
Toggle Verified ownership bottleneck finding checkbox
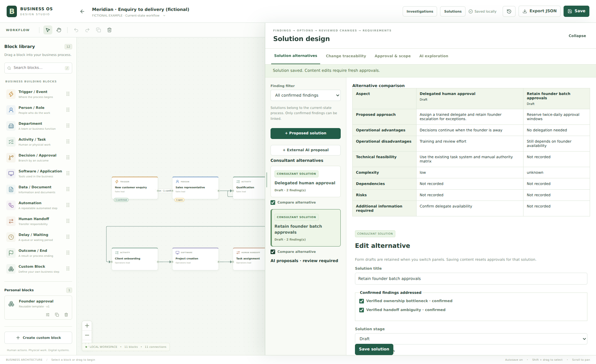[362, 301]
